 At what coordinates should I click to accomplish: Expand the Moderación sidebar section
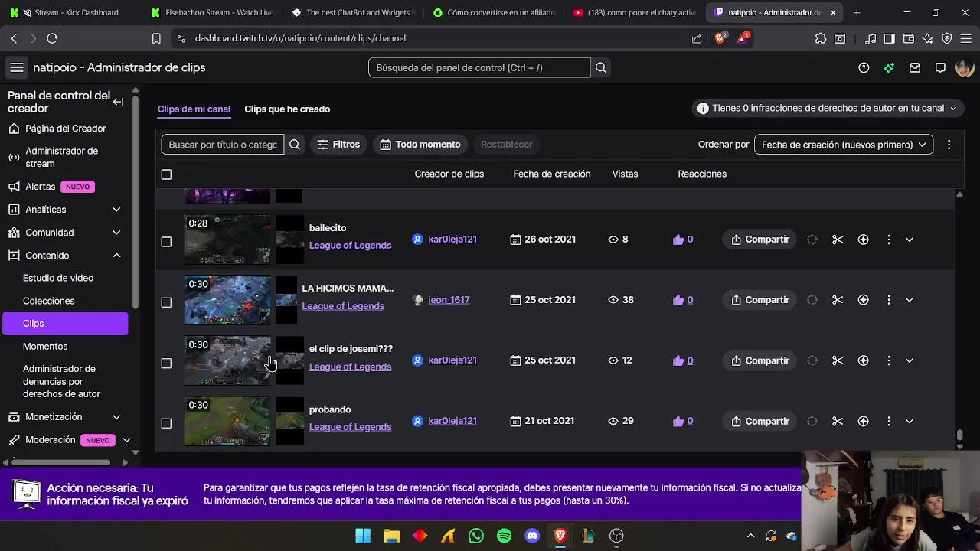126,440
